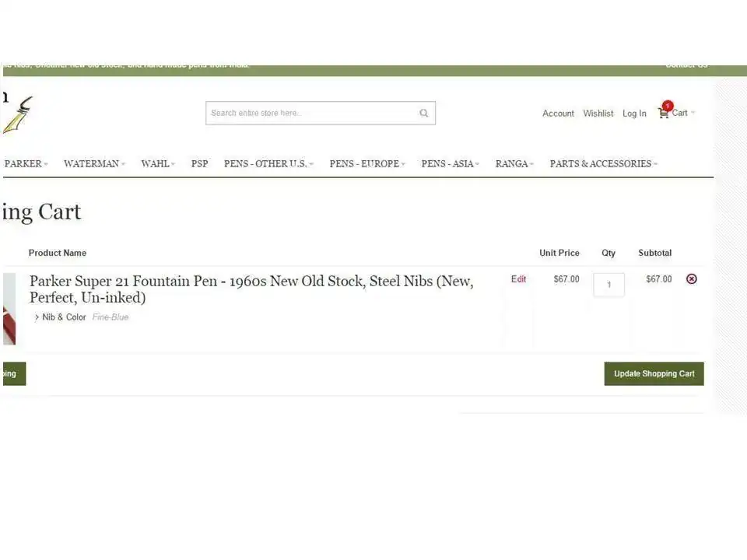Open Parts & Accessories menu
747x560 pixels.
click(603, 164)
